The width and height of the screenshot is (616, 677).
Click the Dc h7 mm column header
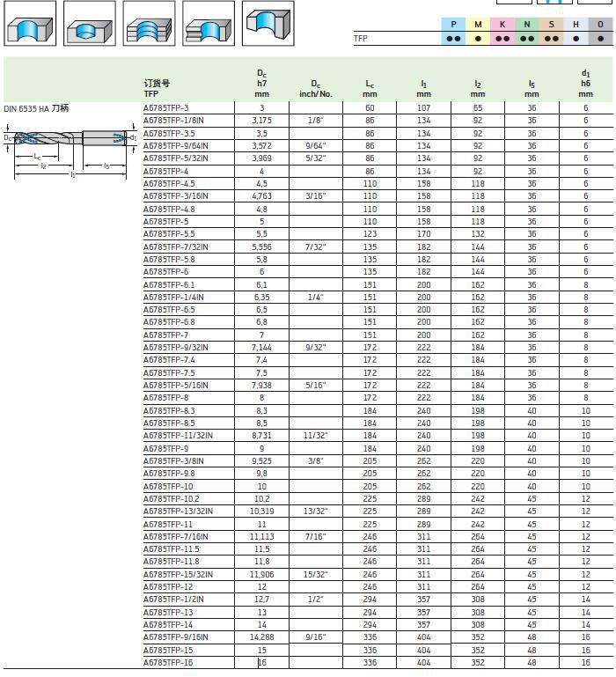(x=261, y=84)
